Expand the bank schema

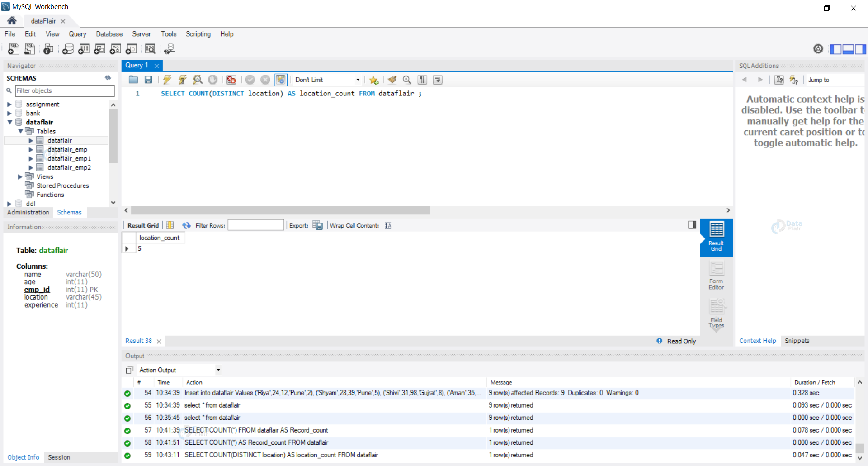coord(9,113)
